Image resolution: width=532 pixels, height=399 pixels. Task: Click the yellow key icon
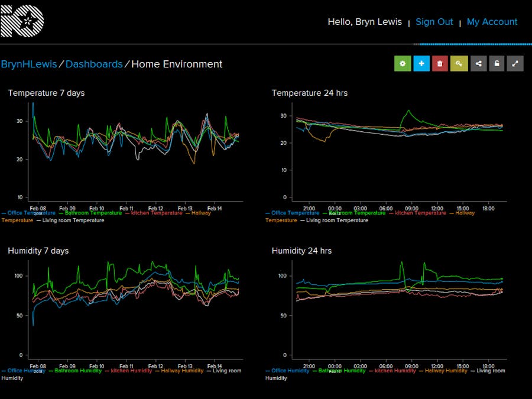coord(459,64)
